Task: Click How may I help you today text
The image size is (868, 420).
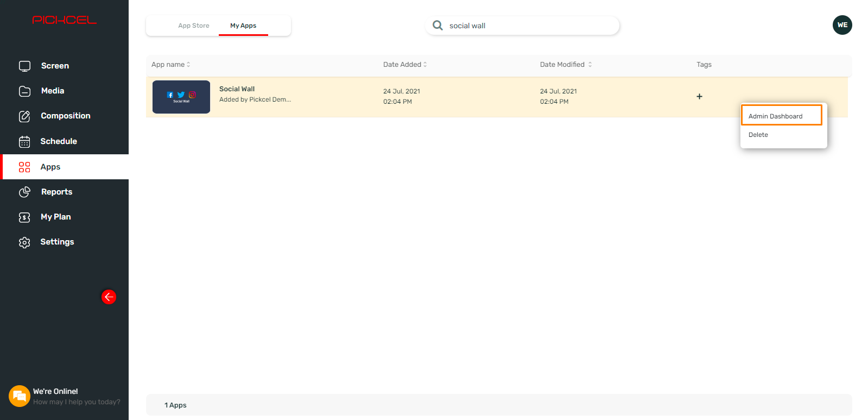Action: pos(77,402)
